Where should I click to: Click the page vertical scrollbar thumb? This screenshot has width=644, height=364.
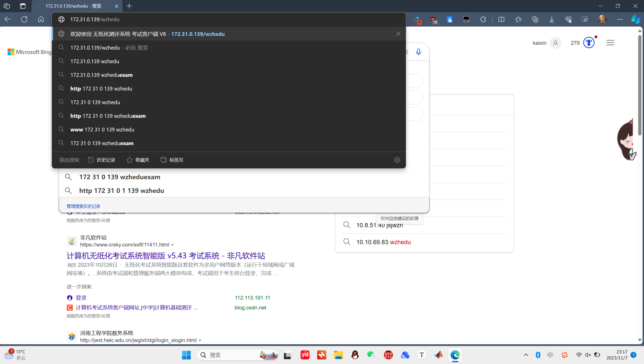(x=640, y=86)
